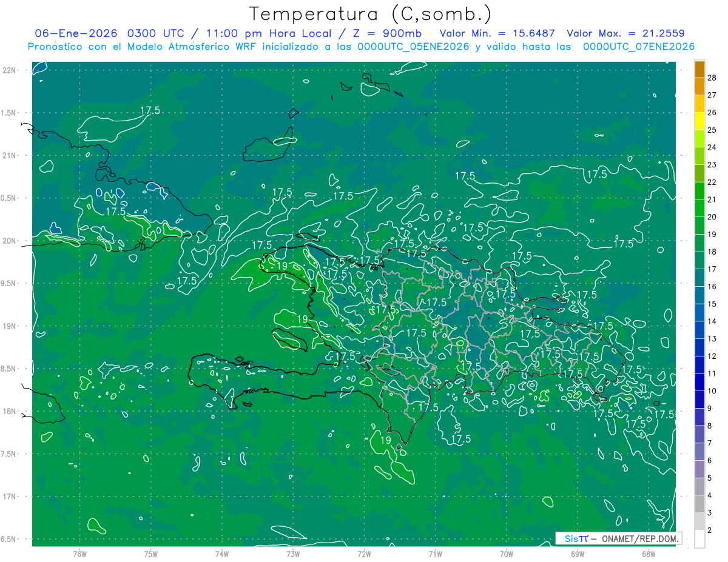Click the '74W' longitude axis label
The height and width of the screenshot is (562, 728).
(x=221, y=554)
